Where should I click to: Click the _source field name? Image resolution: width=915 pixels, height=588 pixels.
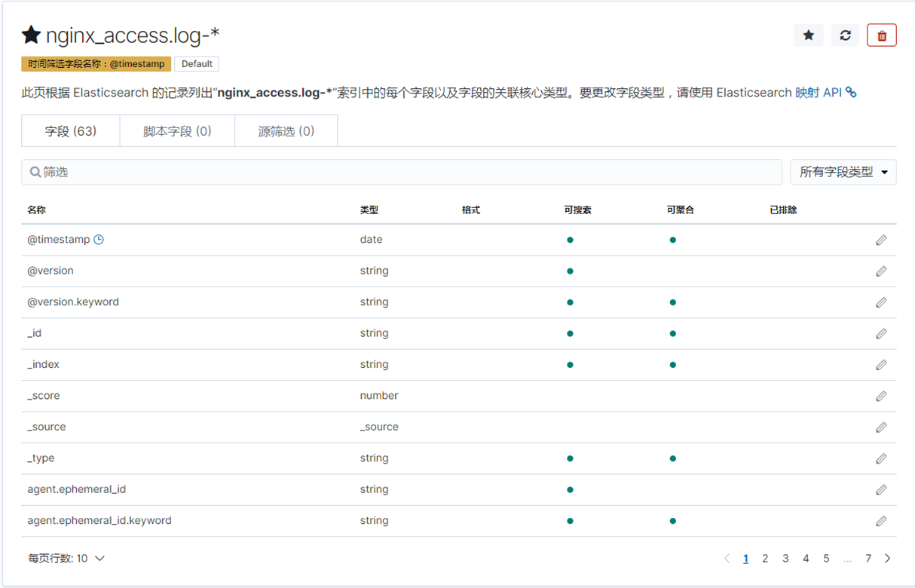47,427
